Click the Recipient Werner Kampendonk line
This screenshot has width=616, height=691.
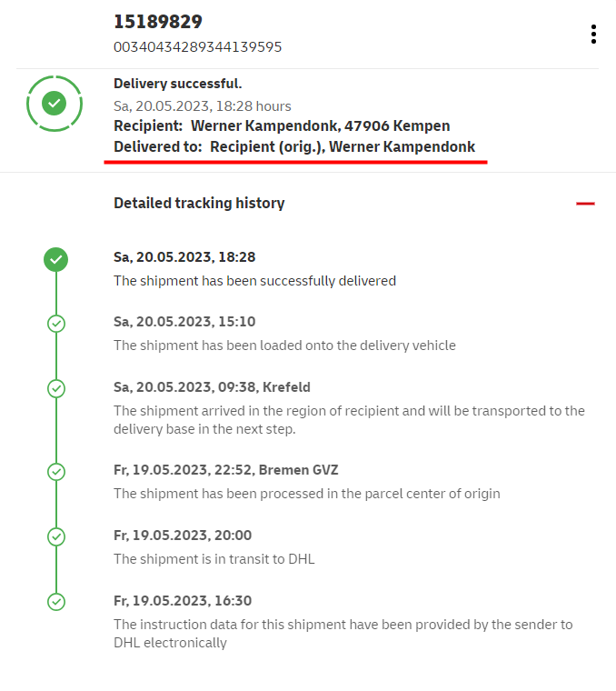click(x=282, y=125)
